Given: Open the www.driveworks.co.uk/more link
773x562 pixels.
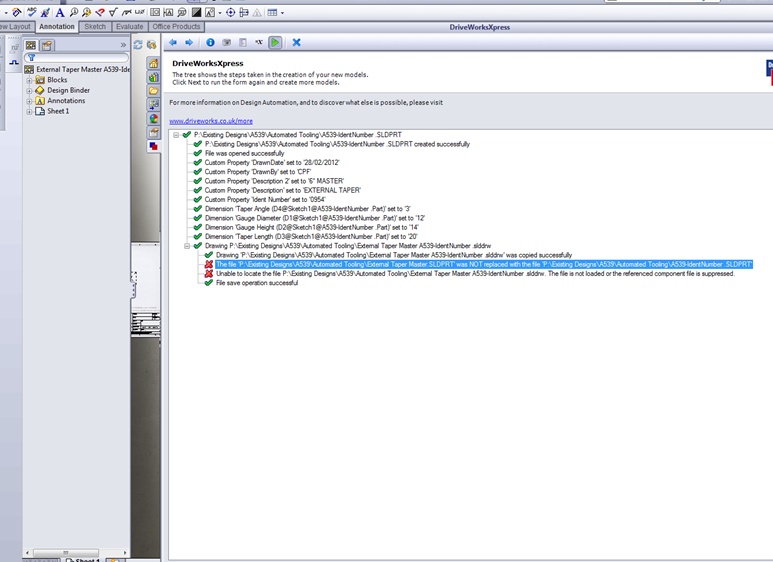Looking at the screenshot, I should 211,121.
